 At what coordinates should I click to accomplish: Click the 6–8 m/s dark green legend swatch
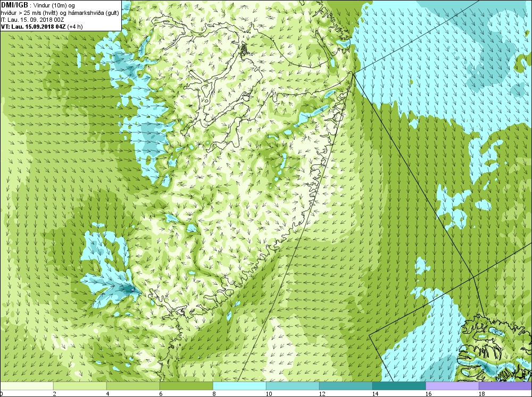tap(186, 386)
